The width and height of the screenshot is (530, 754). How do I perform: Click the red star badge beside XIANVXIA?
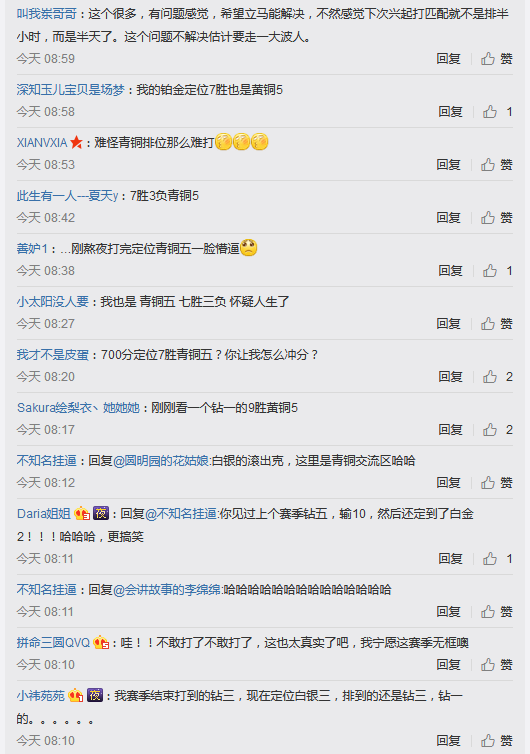tap(76, 142)
